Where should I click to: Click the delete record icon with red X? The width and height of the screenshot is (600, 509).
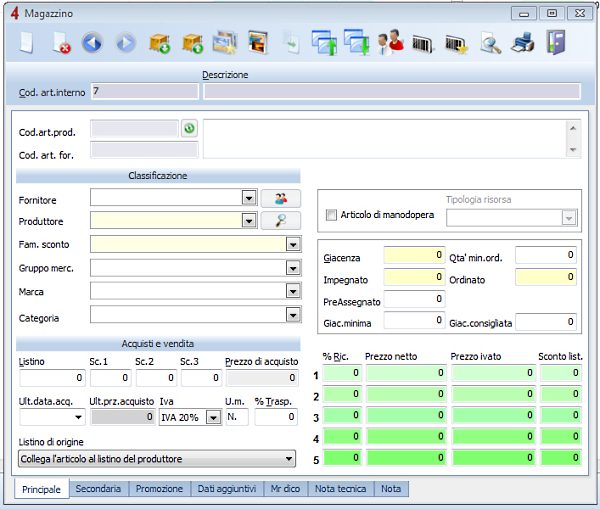(x=60, y=43)
